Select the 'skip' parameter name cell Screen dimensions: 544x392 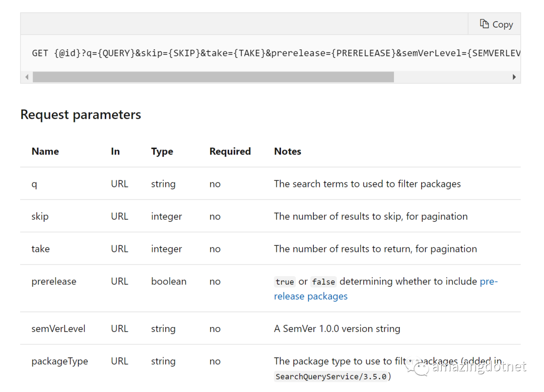point(40,217)
